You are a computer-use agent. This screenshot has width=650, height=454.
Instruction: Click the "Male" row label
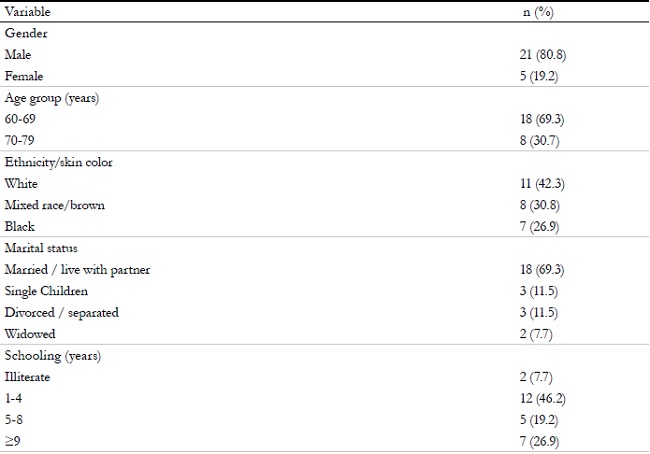[x=18, y=54]
